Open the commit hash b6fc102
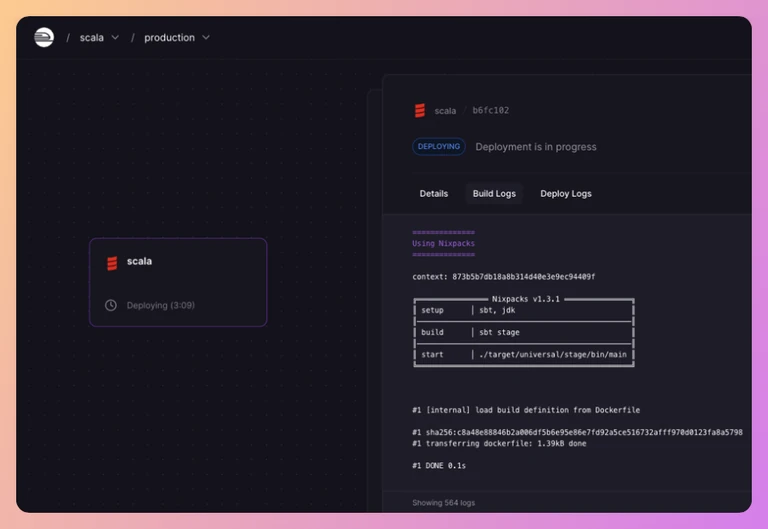 490,110
